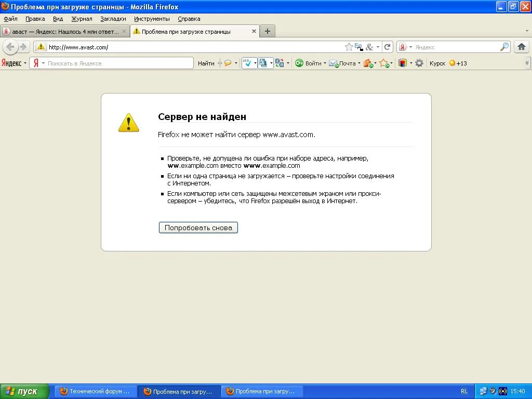Click the mail envelope icon

[334, 63]
